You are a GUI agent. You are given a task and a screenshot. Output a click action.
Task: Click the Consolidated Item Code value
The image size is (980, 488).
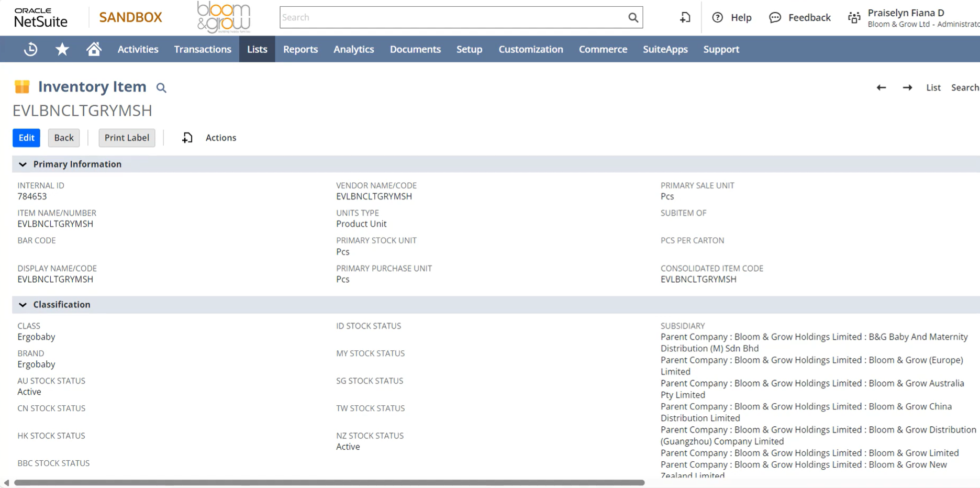698,280
